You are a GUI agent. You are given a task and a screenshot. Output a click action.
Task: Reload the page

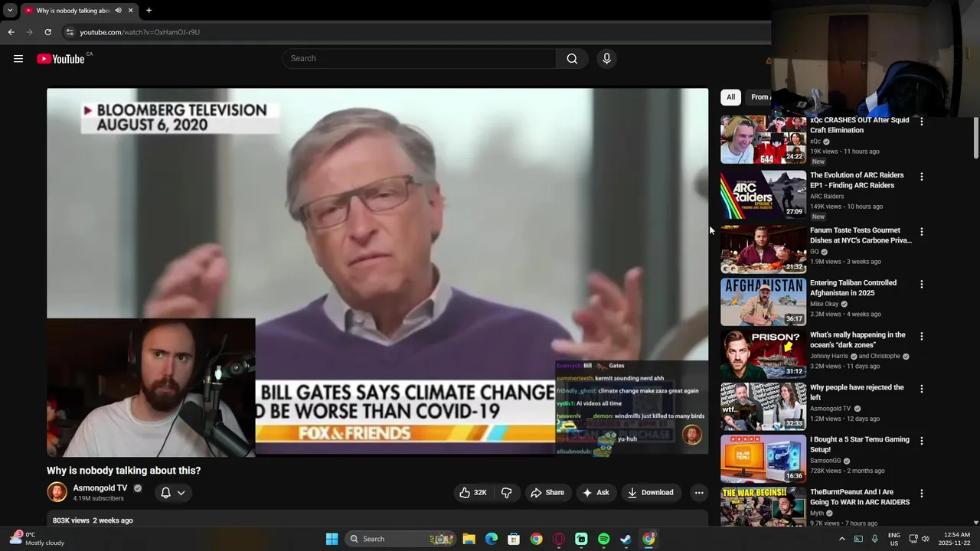coord(47,32)
